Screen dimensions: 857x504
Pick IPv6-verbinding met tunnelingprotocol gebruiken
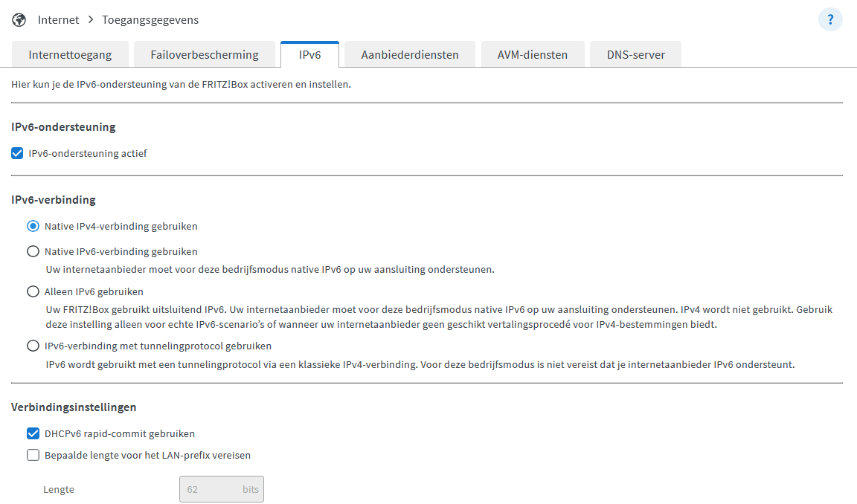pos(33,346)
